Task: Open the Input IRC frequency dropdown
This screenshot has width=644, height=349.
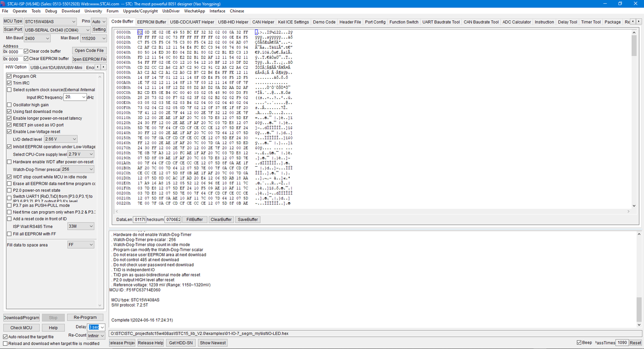Action: (75, 97)
